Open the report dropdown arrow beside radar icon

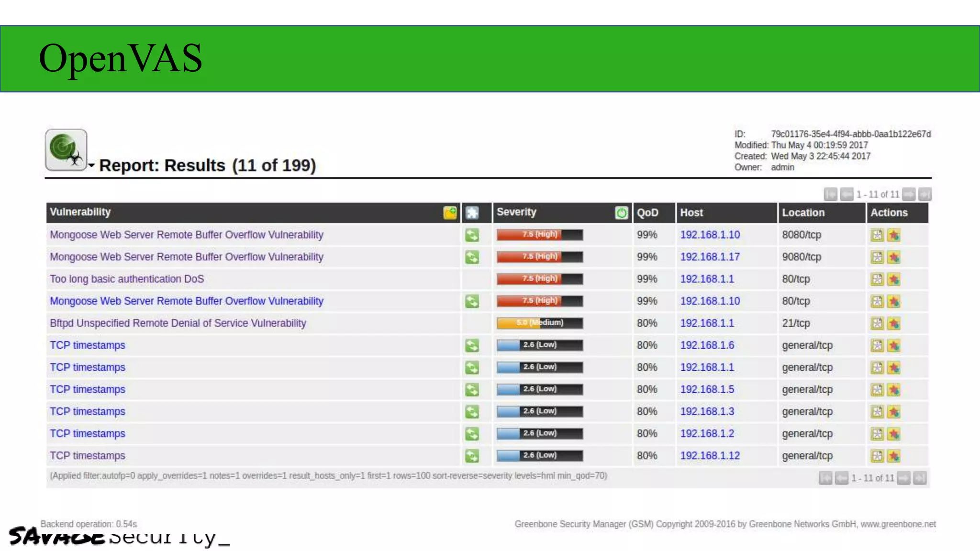[91, 165]
